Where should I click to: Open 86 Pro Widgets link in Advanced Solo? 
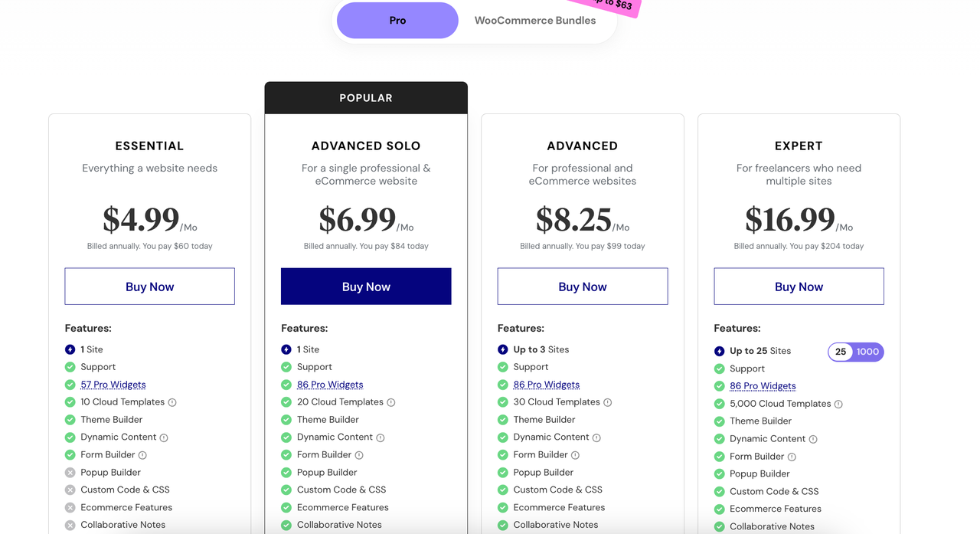tap(330, 385)
